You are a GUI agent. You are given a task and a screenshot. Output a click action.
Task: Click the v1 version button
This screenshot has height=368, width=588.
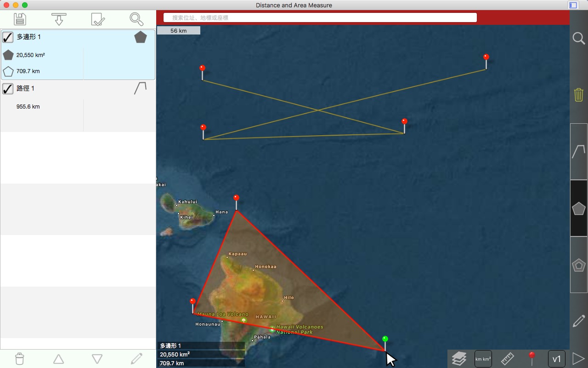[x=556, y=359]
